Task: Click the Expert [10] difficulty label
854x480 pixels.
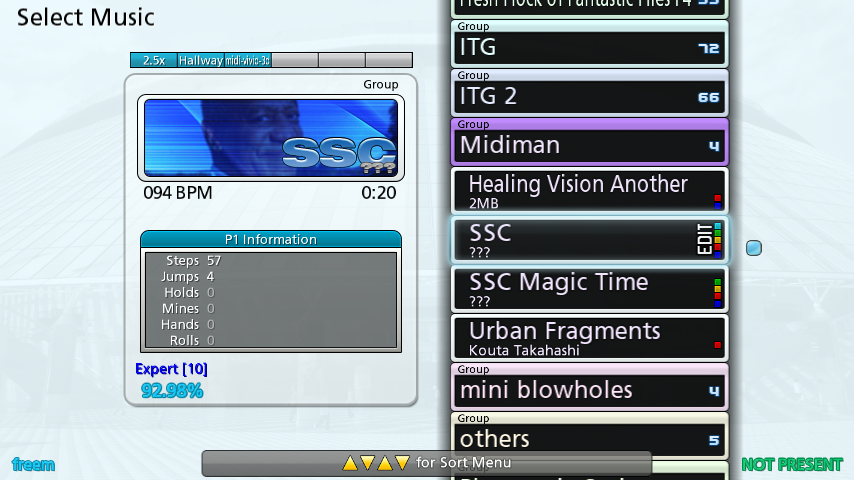Action: click(x=171, y=369)
